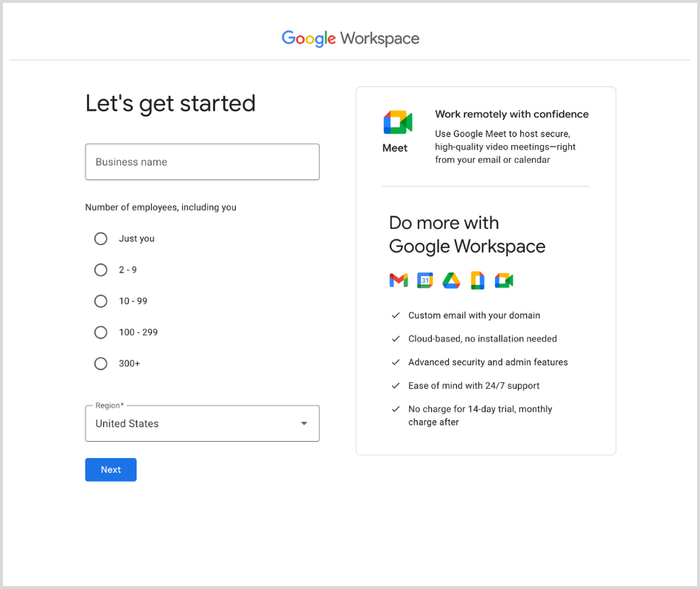Screen dimensions: 700x589
Task: Click checkmark beside Ease of mind with 24/7 support
Action: pyautogui.click(x=396, y=386)
